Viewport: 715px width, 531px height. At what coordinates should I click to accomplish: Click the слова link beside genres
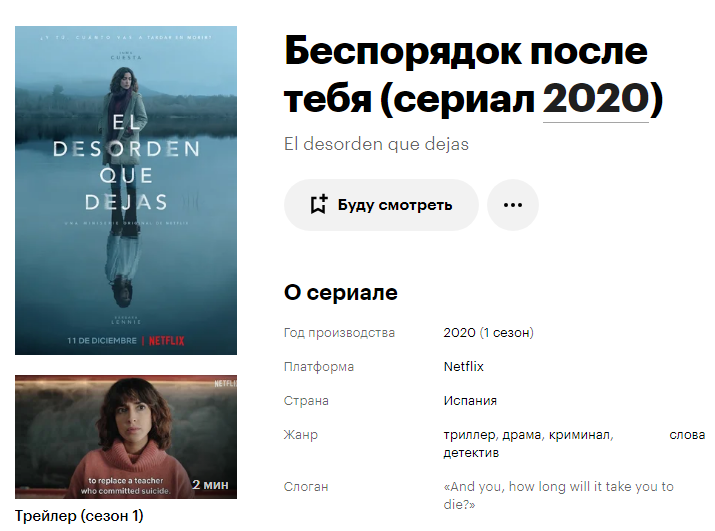pos(687,435)
